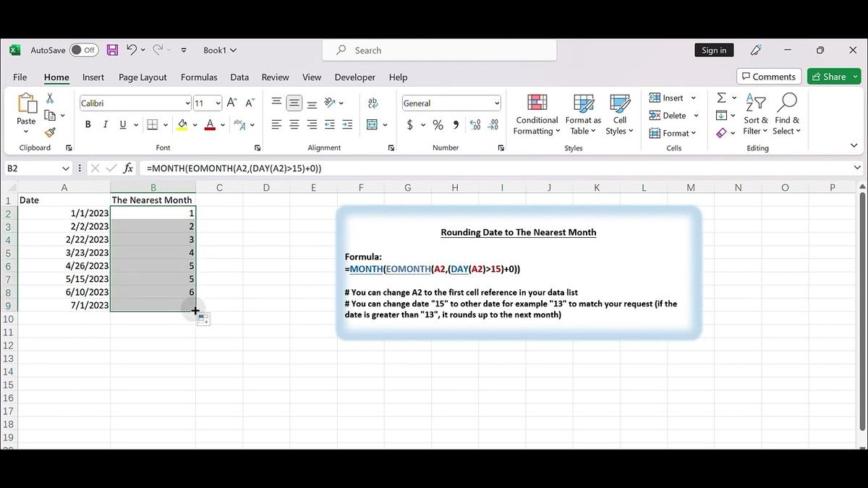Select the Italic formatting icon
Image resolution: width=868 pixels, height=488 pixels.
[x=105, y=124]
